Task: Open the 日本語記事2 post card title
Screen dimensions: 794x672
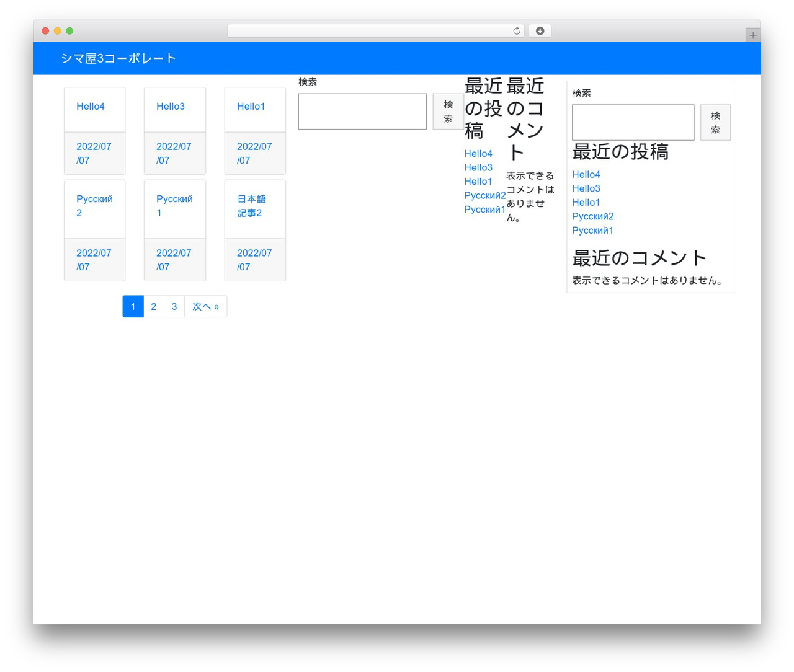Action: point(251,206)
